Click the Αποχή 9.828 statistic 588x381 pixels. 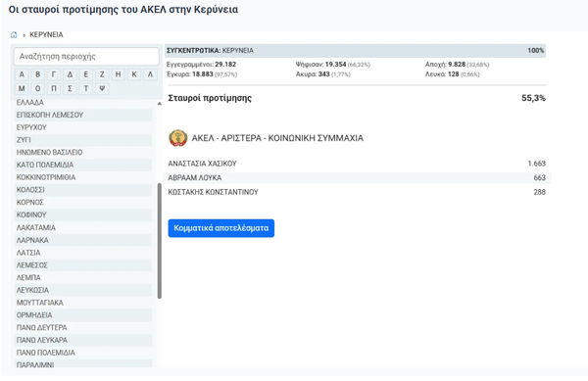pos(457,65)
